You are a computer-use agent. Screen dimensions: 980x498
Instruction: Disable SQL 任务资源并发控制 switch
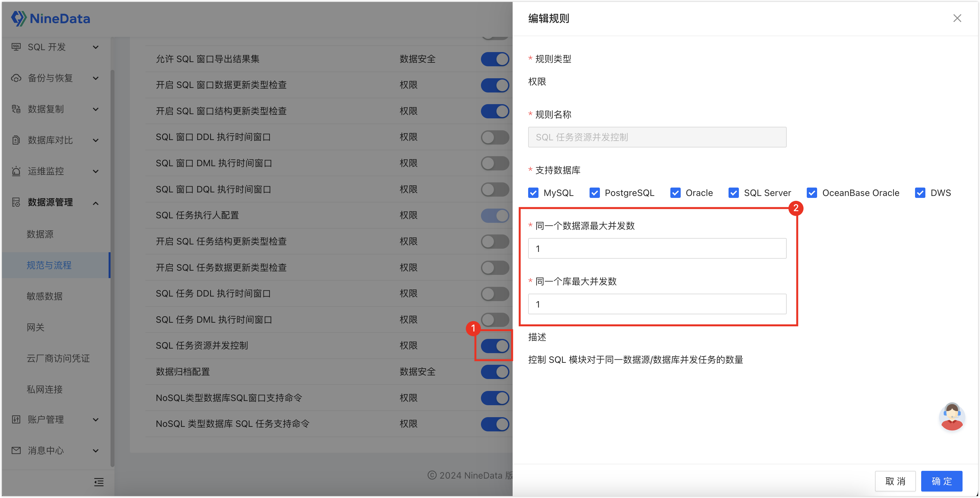[x=495, y=346]
